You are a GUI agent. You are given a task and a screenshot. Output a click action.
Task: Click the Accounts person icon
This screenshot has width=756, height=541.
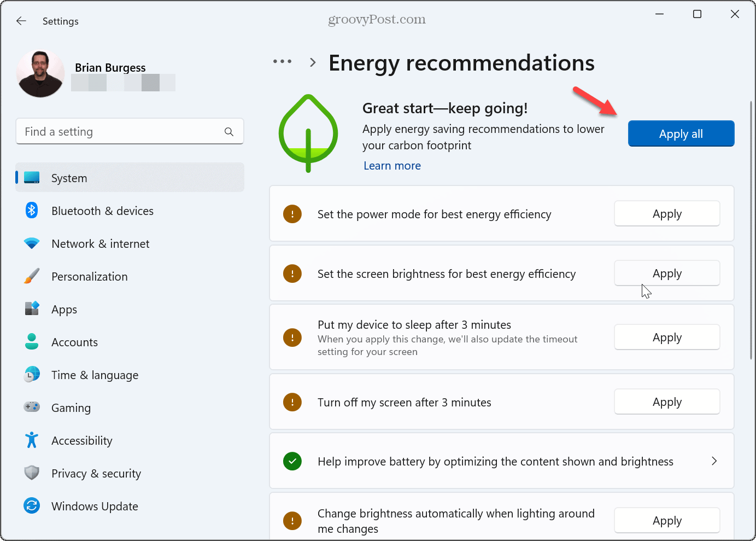pyautogui.click(x=32, y=341)
